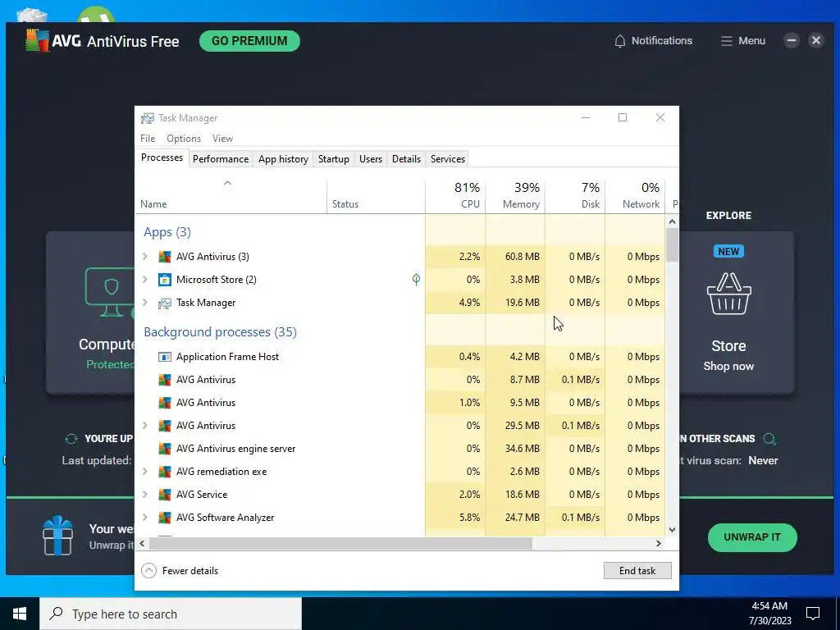Expand the AVG Antivirus (3) group
This screenshot has width=840, height=630.
[144, 257]
